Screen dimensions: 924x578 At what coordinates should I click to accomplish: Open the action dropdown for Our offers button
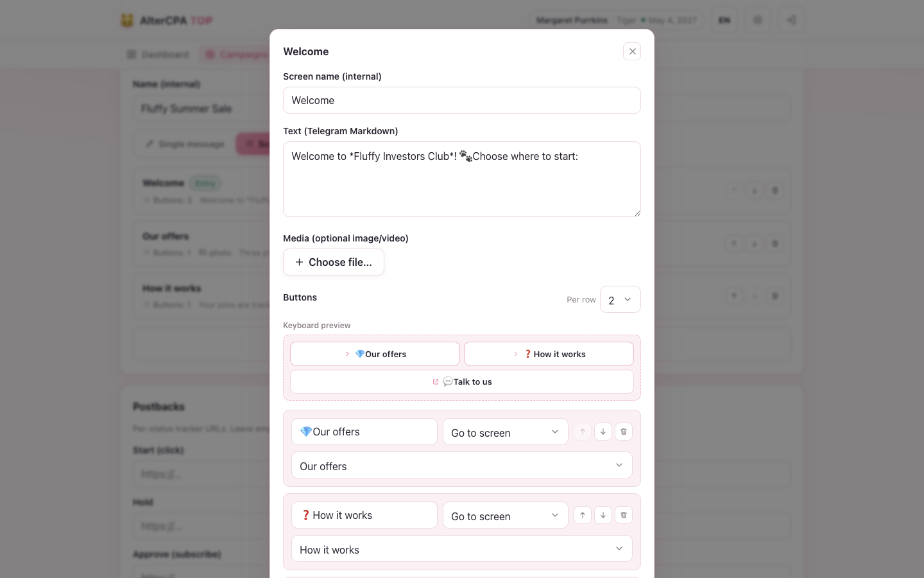506,432
